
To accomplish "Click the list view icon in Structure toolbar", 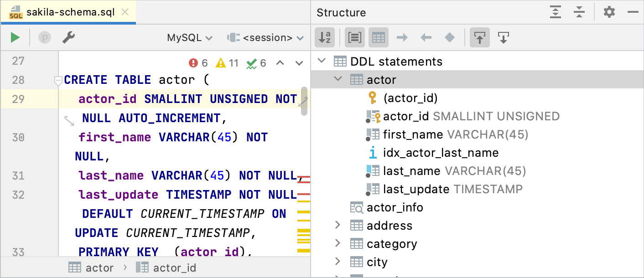I will click(354, 37).
